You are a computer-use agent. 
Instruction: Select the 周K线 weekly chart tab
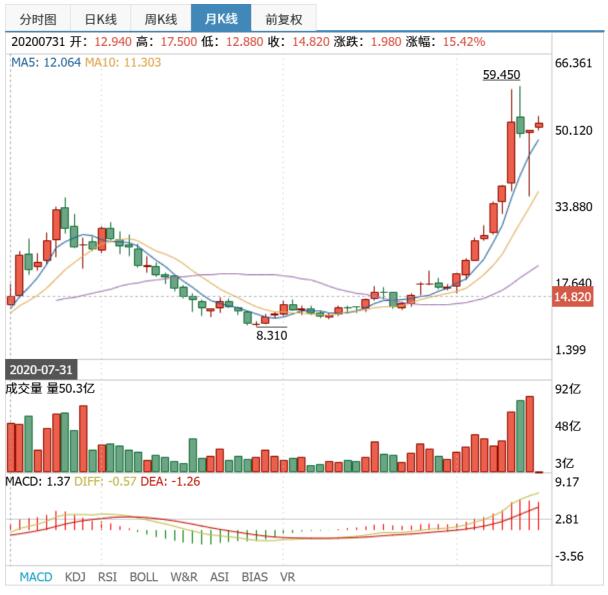(160, 19)
